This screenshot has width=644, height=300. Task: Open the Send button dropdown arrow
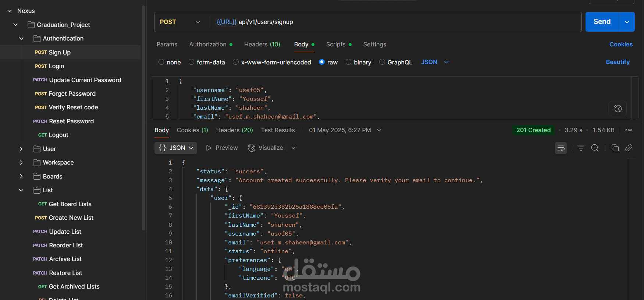(627, 22)
